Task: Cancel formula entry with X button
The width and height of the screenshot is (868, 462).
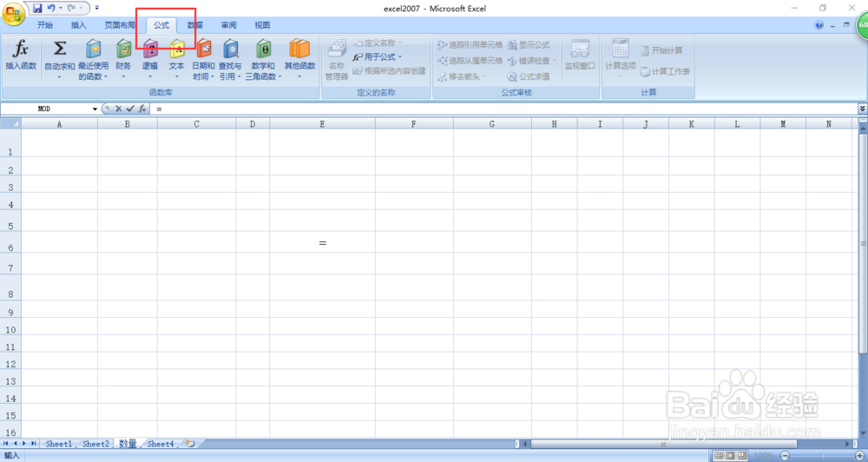Action: point(118,109)
